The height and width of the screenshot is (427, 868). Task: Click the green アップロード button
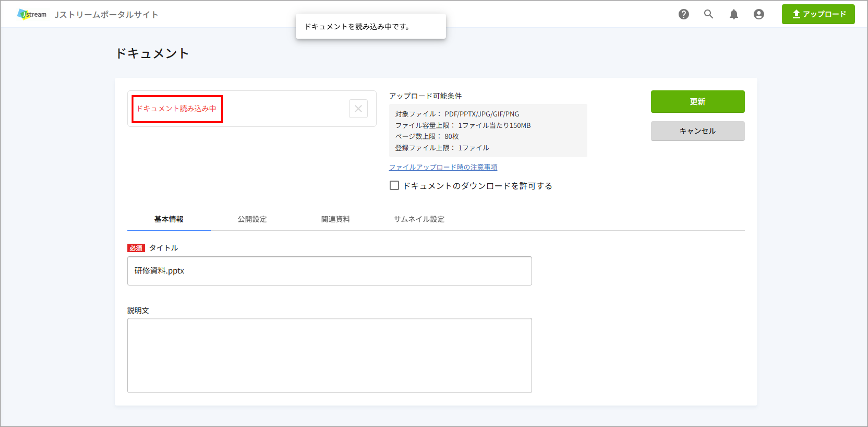818,14
